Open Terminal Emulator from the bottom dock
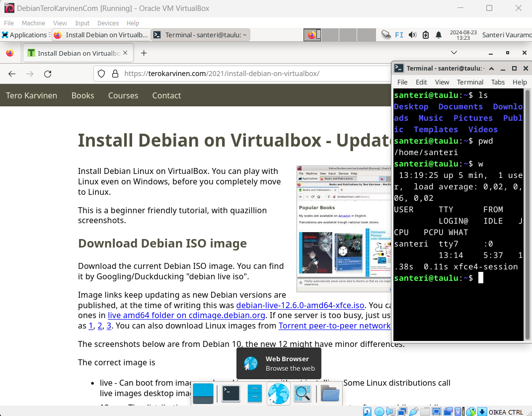 (230, 394)
